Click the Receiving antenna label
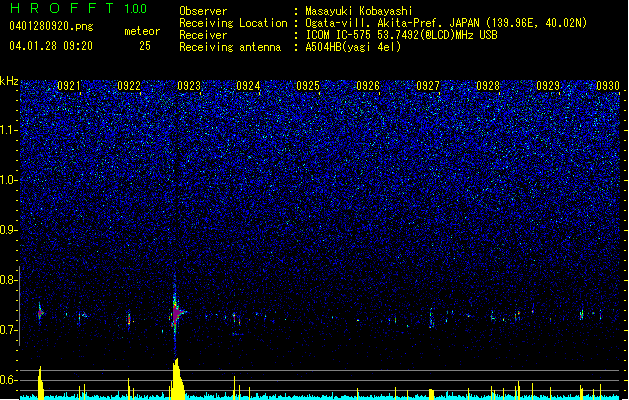Screen dimensions: 629x400 230,47
